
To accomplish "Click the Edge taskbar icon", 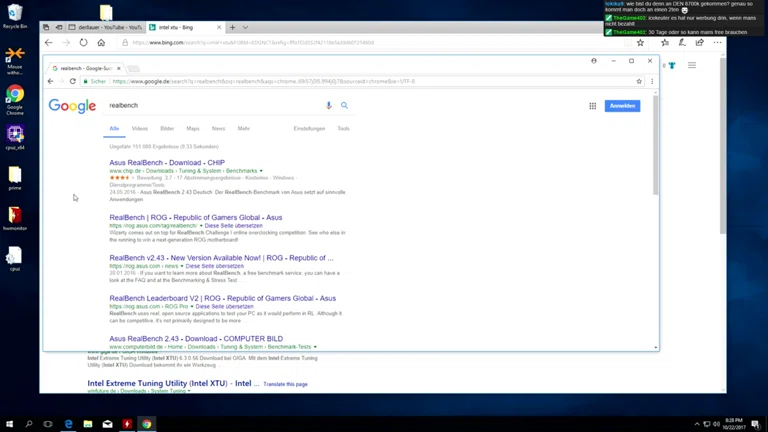I will (x=68, y=424).
